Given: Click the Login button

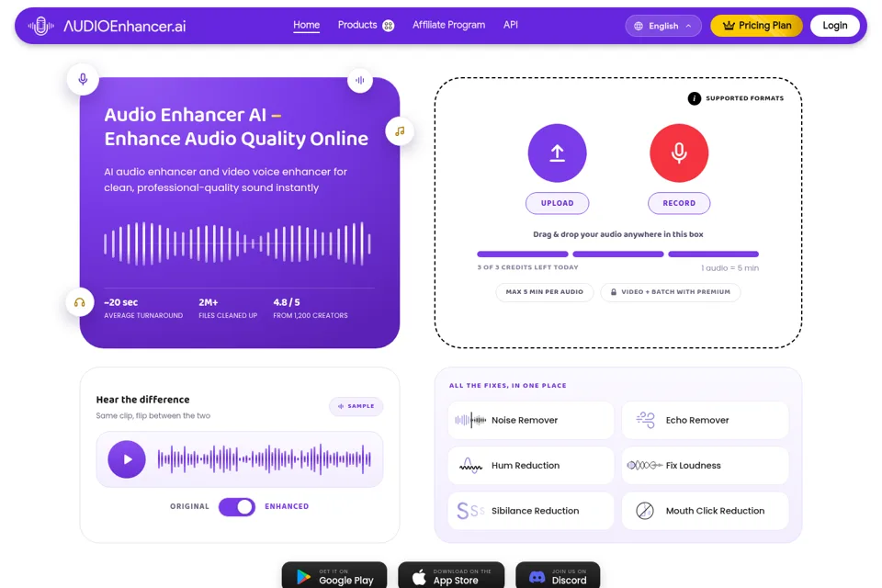Looking at the screenshot, I should pos(835,26).
